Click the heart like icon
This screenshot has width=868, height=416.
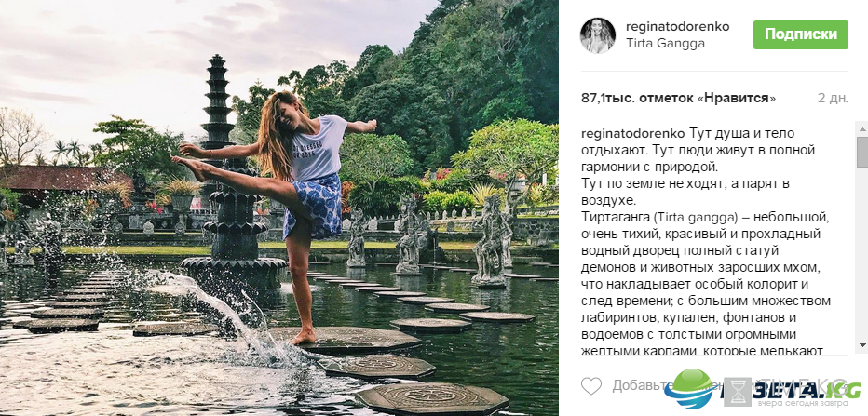click(591, 385)
